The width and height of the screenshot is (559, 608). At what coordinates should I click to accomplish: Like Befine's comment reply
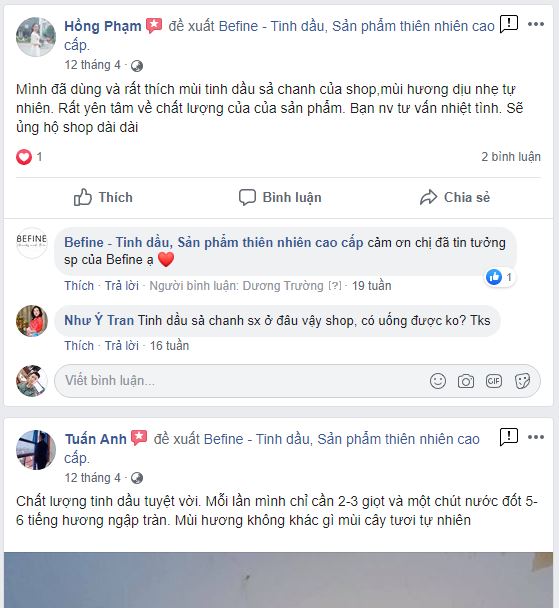[x=79, y=285]
